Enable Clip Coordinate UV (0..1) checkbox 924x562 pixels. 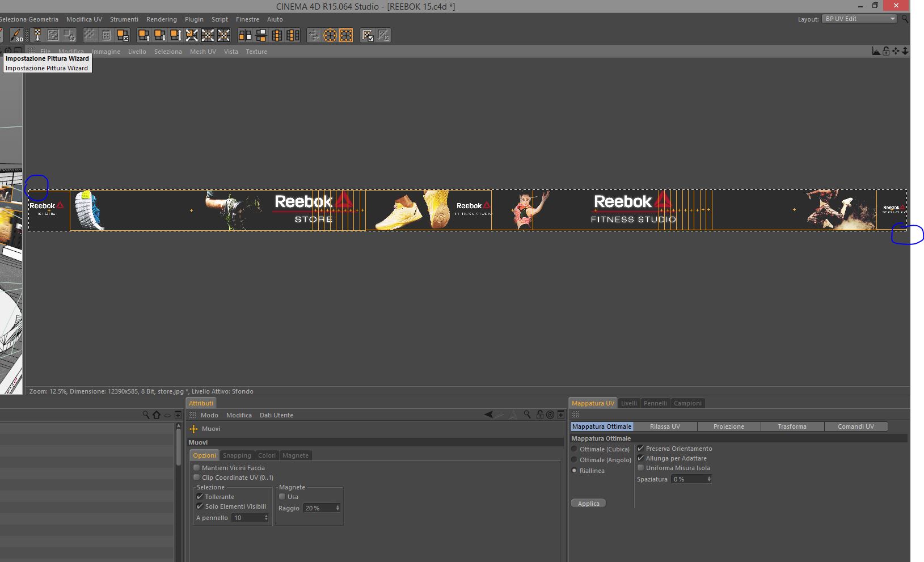196,478
